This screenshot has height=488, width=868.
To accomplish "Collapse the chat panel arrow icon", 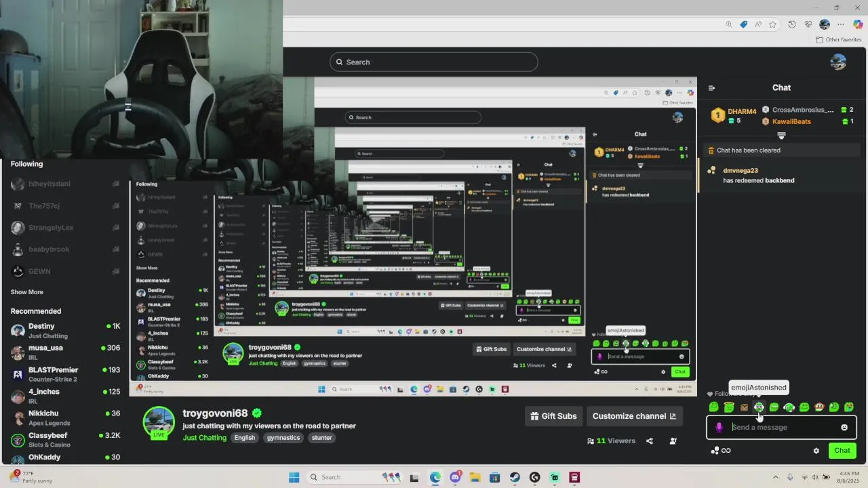I will click(711, 87).
